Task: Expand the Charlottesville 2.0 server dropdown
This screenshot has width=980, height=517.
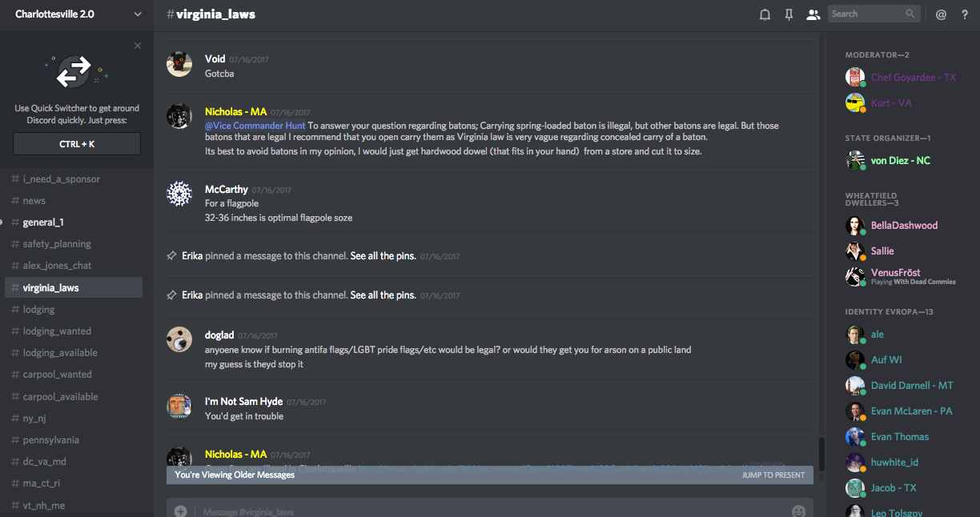Action: coord(138,14)
